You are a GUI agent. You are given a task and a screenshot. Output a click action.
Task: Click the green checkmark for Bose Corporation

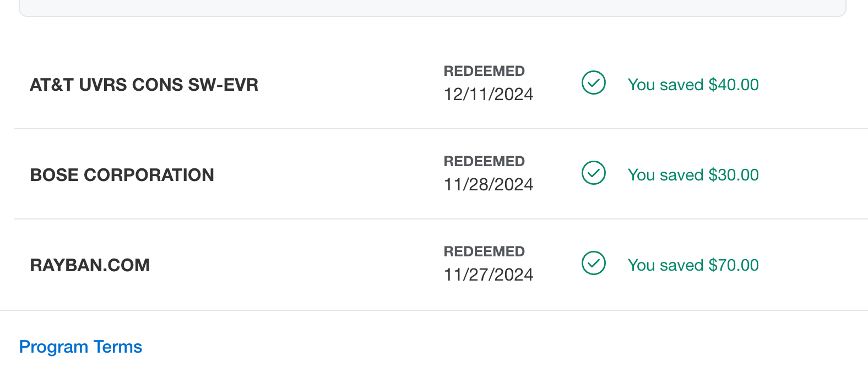[x=594, y=173]
